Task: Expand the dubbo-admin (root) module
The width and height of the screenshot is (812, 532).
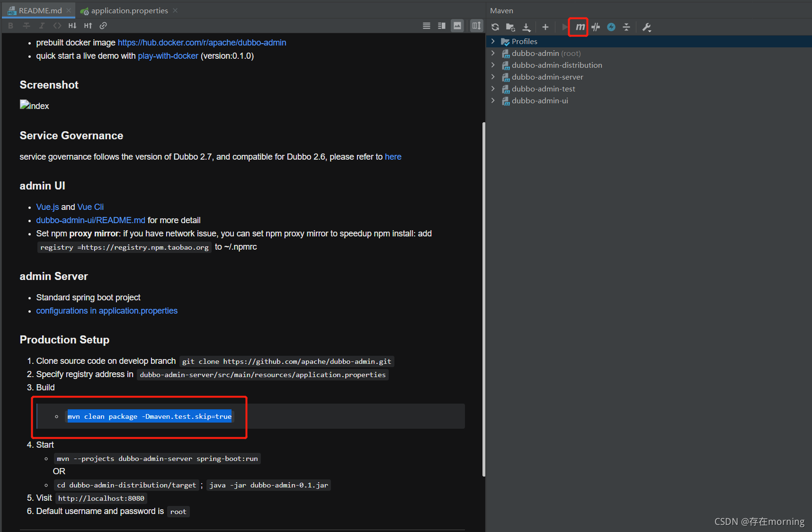Action: [493, 53]
